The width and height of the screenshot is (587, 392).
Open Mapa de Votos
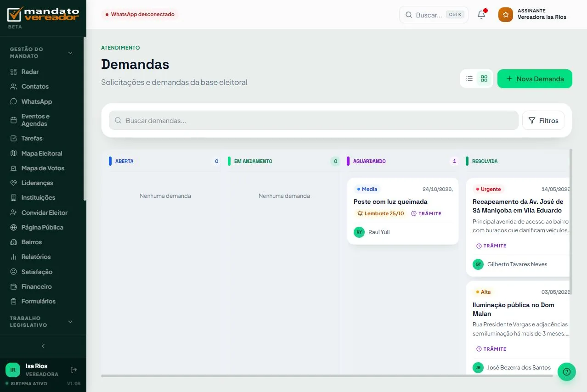(43, 168)
